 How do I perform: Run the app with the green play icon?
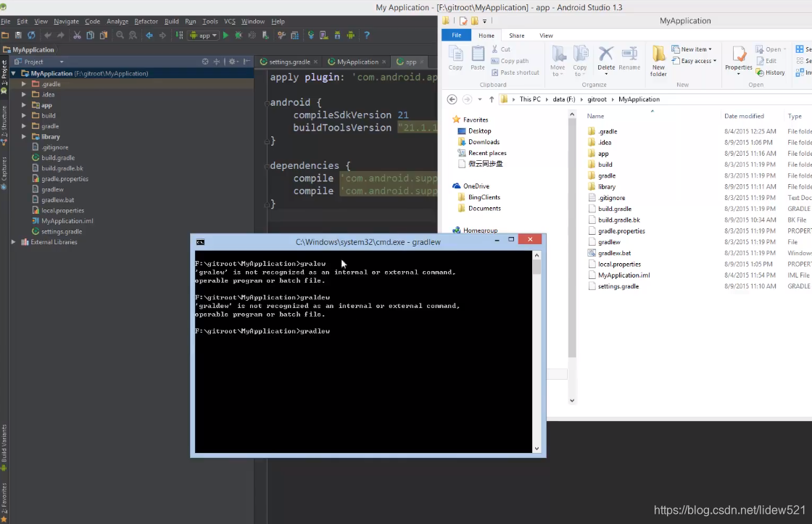tap(225, 36)
